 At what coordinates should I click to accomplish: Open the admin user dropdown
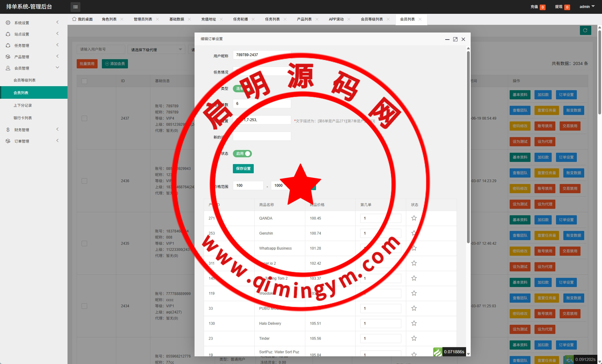(587, 7)
